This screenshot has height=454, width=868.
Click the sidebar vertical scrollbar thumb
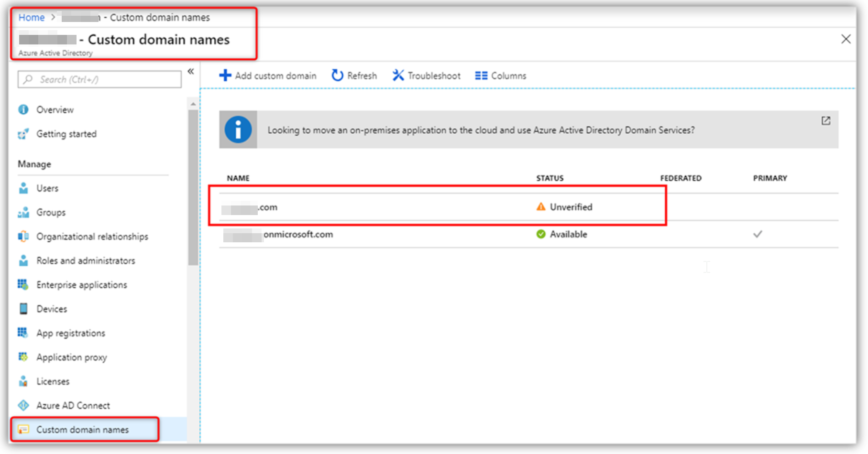coord(193,187)
